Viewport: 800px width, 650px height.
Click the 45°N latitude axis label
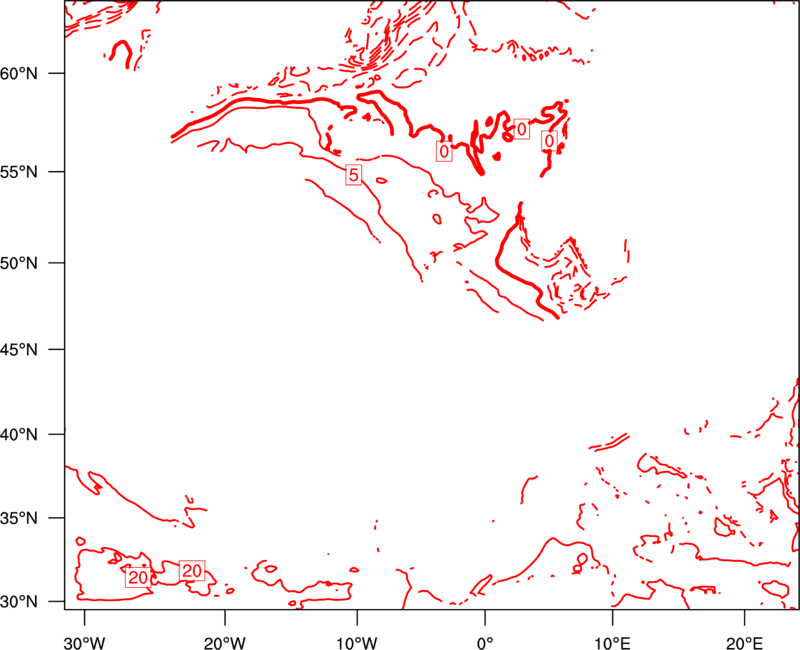point(19,350)
